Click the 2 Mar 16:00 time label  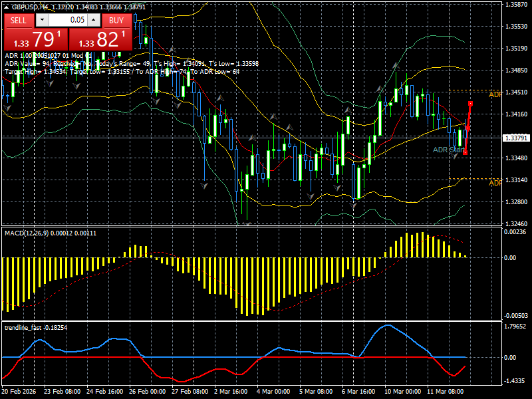[x=231, y=391]
